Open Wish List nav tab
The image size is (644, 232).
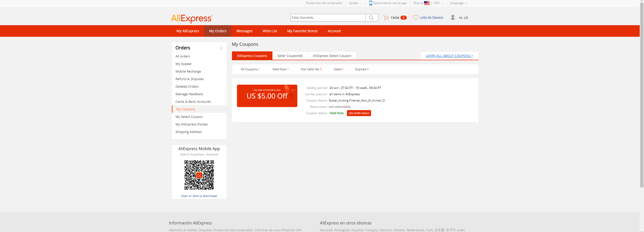(270, 31)
